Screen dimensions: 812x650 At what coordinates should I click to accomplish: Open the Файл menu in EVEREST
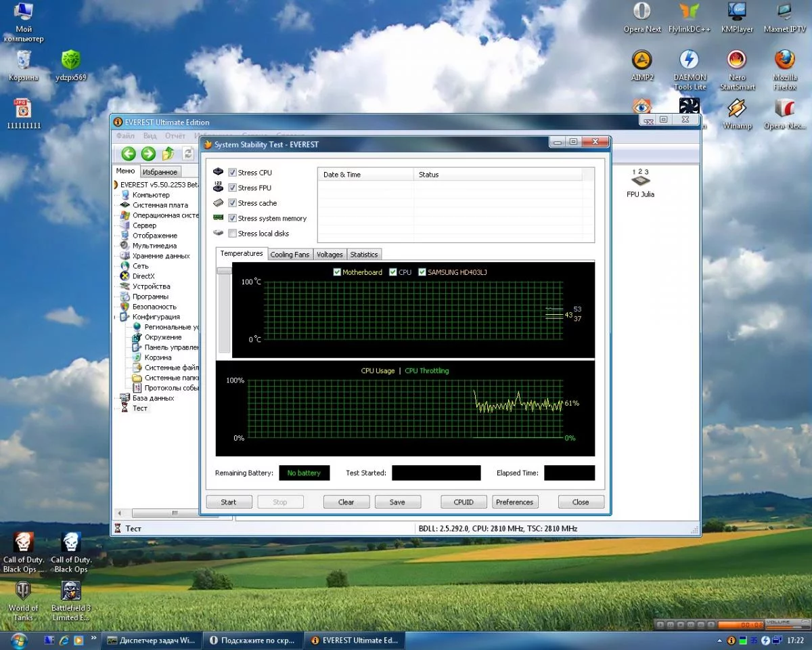click(x=125, y=136)
